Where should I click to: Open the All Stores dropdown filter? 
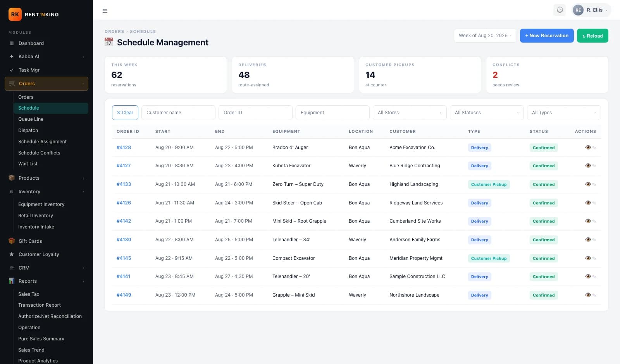pos(410,113)
